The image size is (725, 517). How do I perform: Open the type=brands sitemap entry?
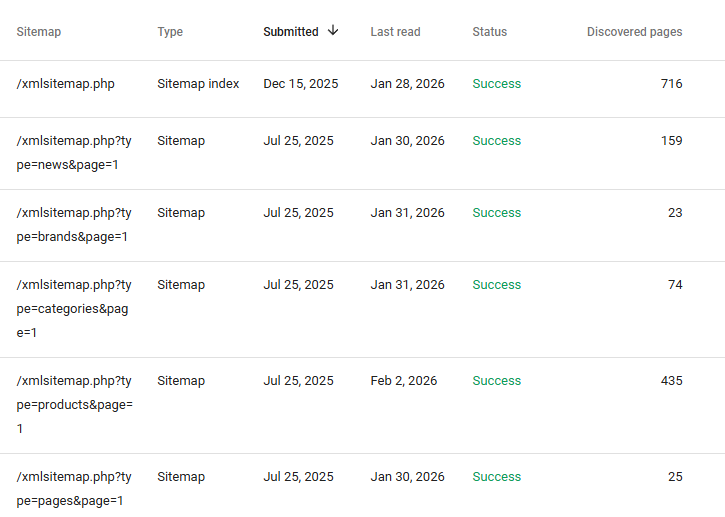(x=74, y=225)
